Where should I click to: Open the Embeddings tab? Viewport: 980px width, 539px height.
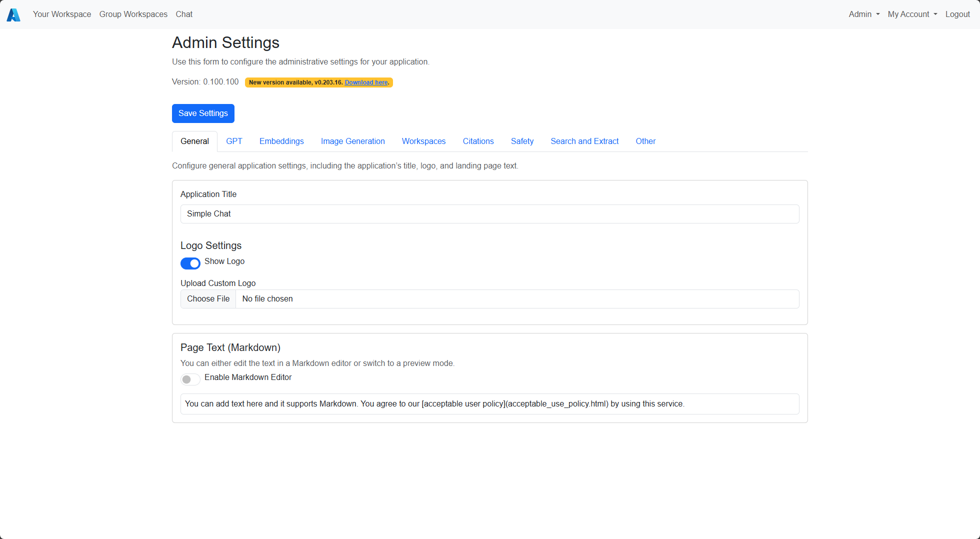[281, 141]
